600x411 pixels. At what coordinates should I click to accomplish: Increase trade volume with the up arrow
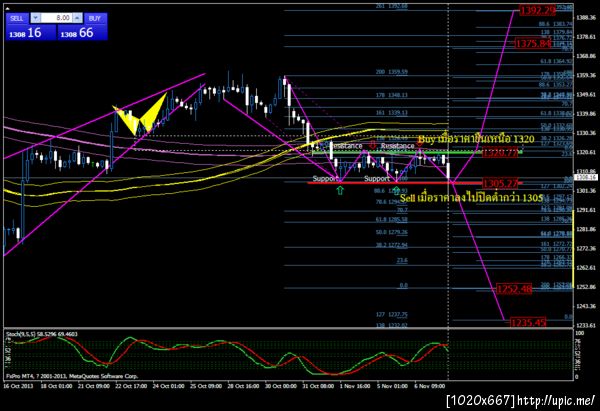pyautogui.click(x=77, y=18)
